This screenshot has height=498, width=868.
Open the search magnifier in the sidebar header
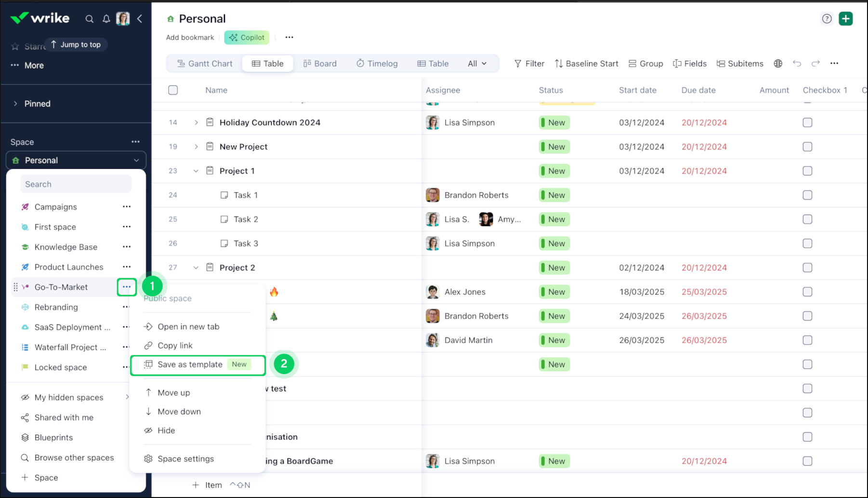pyautogui.click(x=89, y=19)
